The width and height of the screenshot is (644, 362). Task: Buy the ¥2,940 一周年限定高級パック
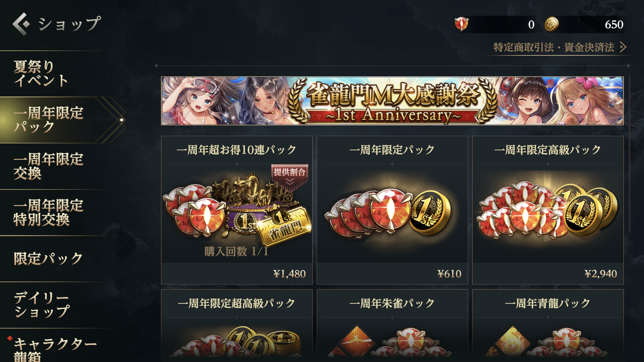tap(548, 210)
